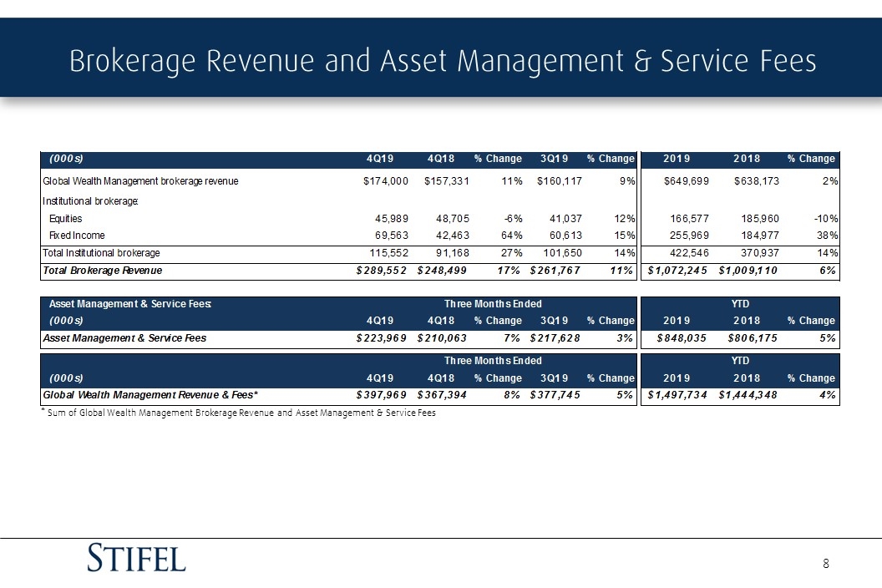
Task: Click Fixed Income change value 64%
Action: click(511, 236)
